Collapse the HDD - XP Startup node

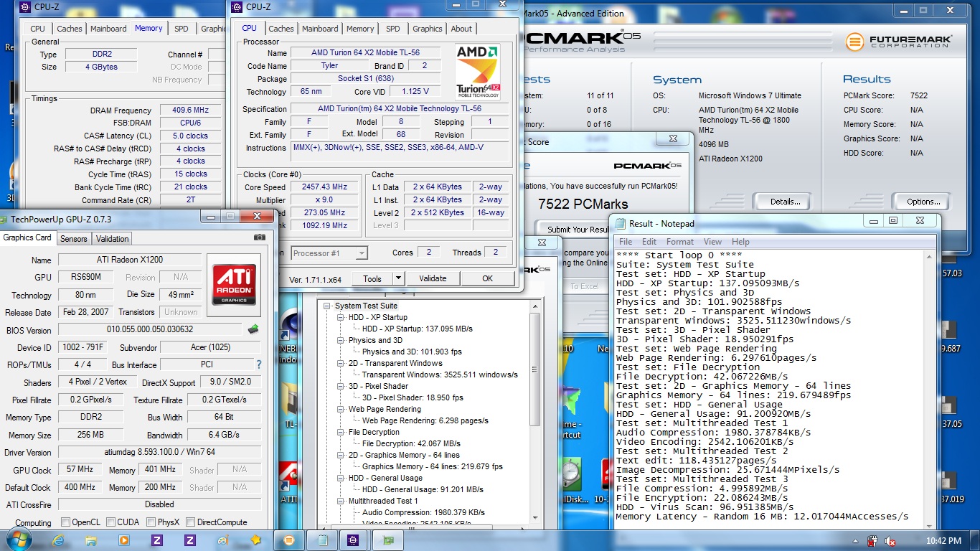click(x=341, y=317)
